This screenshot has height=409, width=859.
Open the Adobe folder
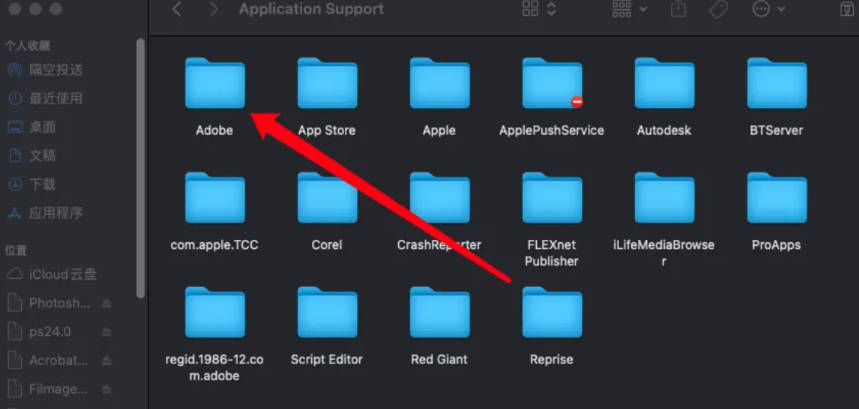(215, 83)
